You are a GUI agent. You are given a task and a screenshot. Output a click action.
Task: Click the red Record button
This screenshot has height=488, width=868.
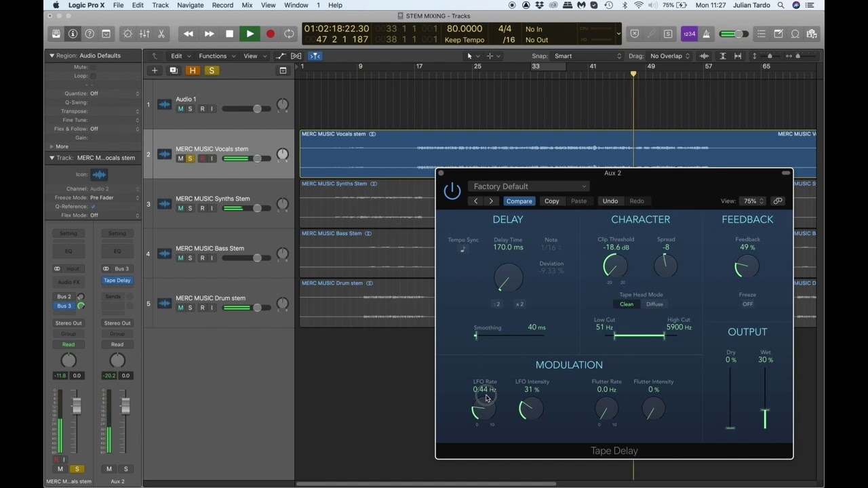tap(271, 34)
